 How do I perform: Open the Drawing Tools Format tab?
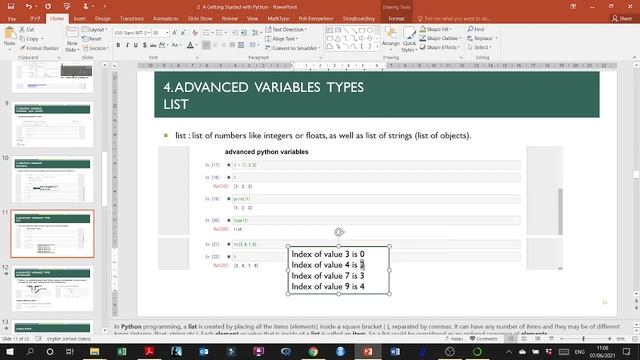(x=396, y=19)
